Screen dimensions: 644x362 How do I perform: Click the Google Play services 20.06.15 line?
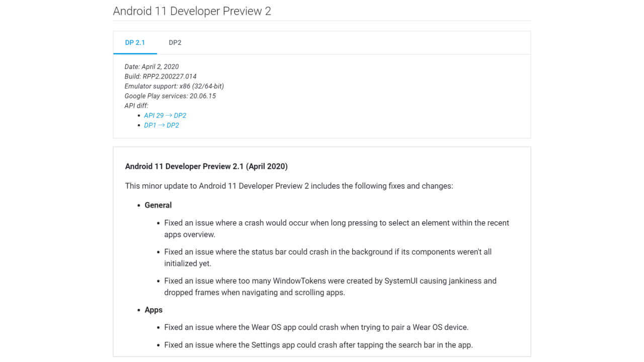pos(170,96)
